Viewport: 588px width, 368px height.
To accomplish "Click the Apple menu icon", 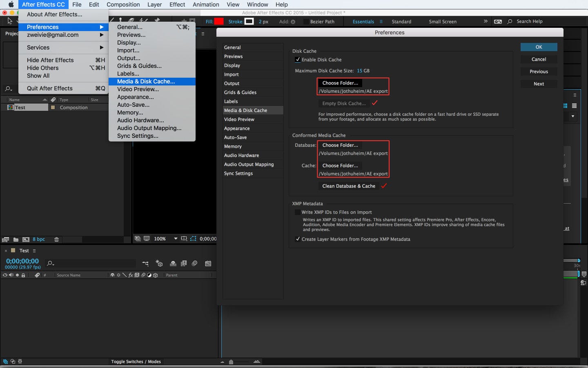I will (x=11, y=4).
